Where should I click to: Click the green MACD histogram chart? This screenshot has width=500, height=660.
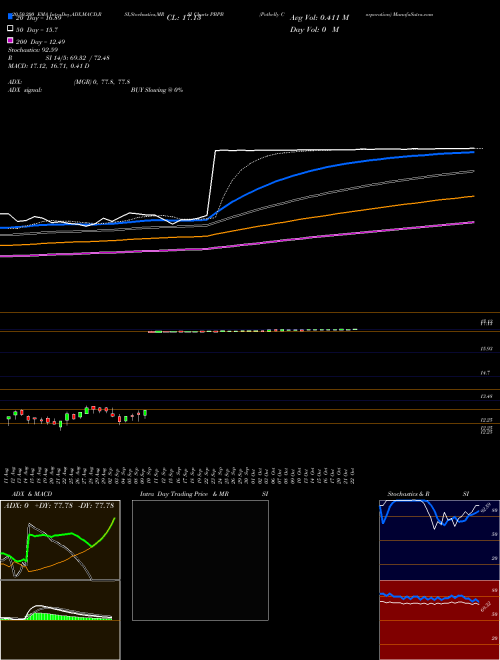click(x=60, y=620)
